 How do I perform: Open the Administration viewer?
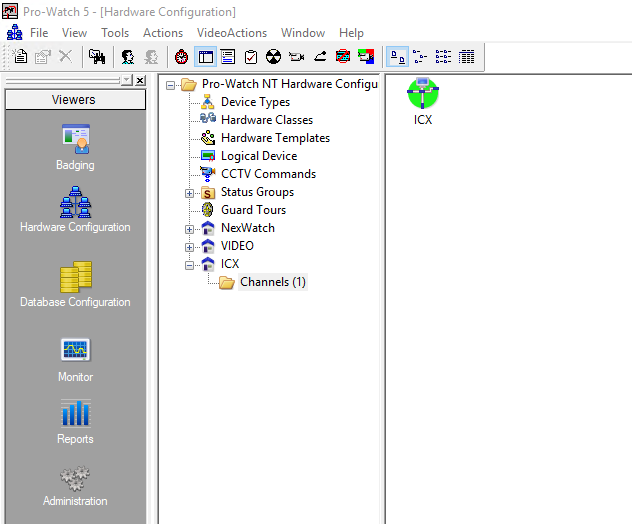pyautogui.click(x=75, y=483)
